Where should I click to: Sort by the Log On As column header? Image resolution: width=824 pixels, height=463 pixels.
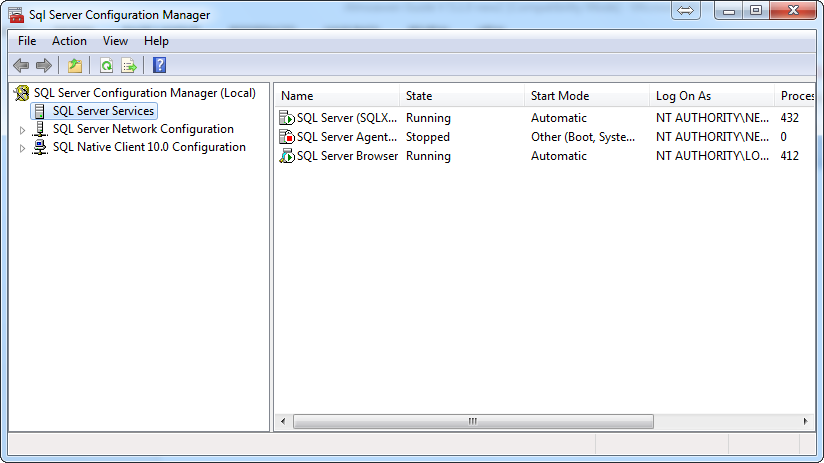point(712,96)
